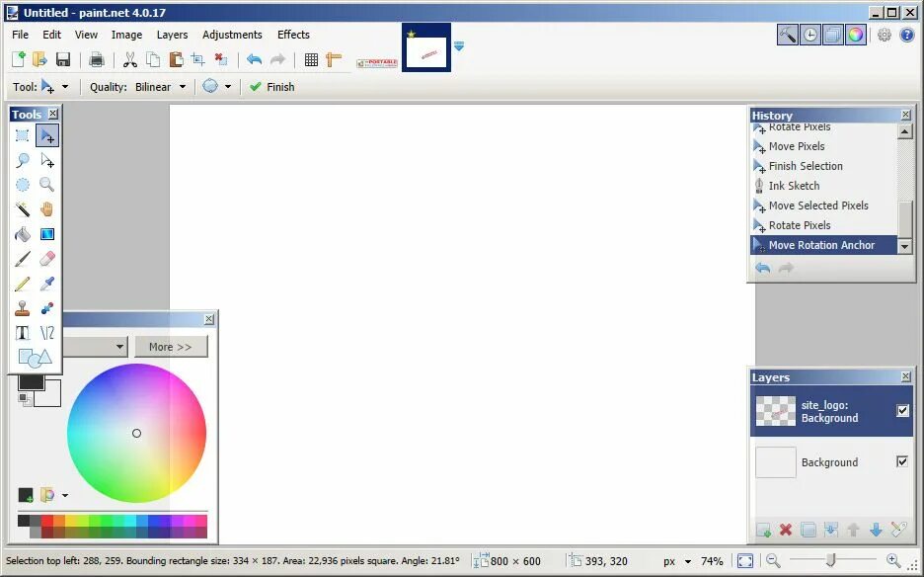
Task: Click the Copy toolbar icon
Action: coord(153,59)
